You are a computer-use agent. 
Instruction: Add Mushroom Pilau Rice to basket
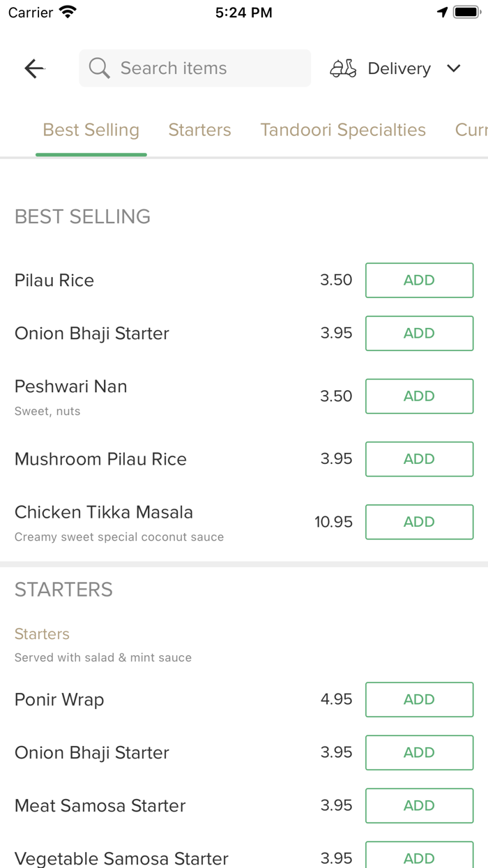tap(419, 459)
